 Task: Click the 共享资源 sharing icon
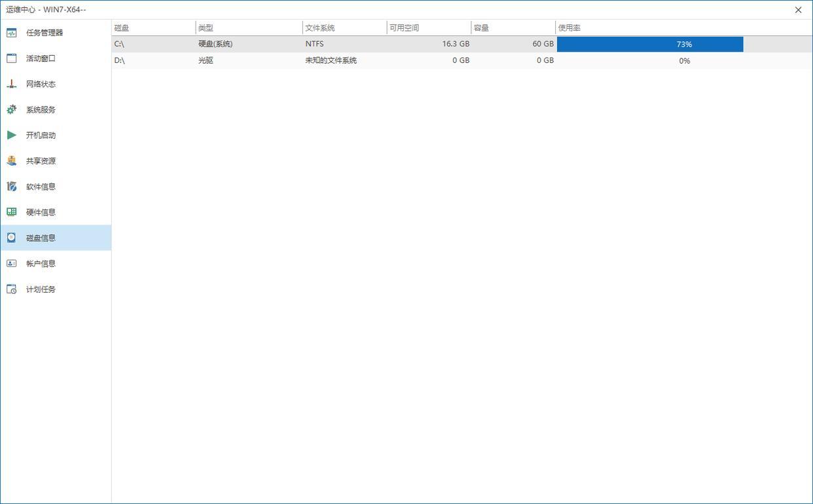11,160
